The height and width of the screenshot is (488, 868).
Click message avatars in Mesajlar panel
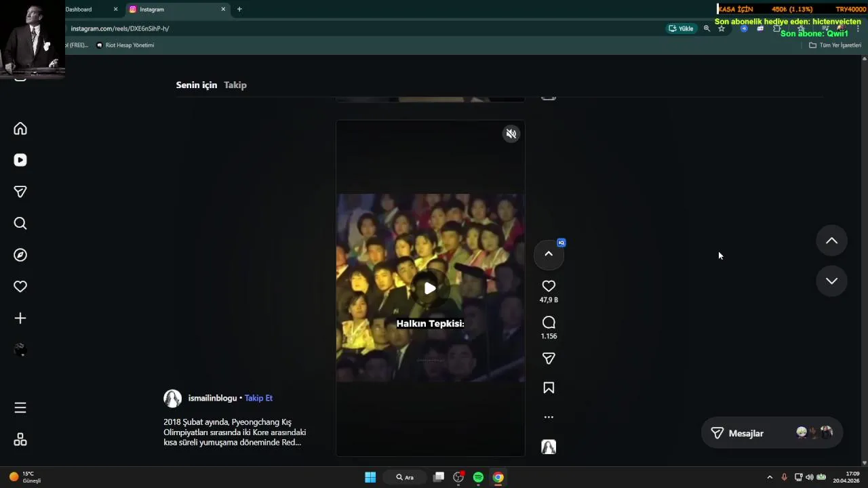point(814,432)
